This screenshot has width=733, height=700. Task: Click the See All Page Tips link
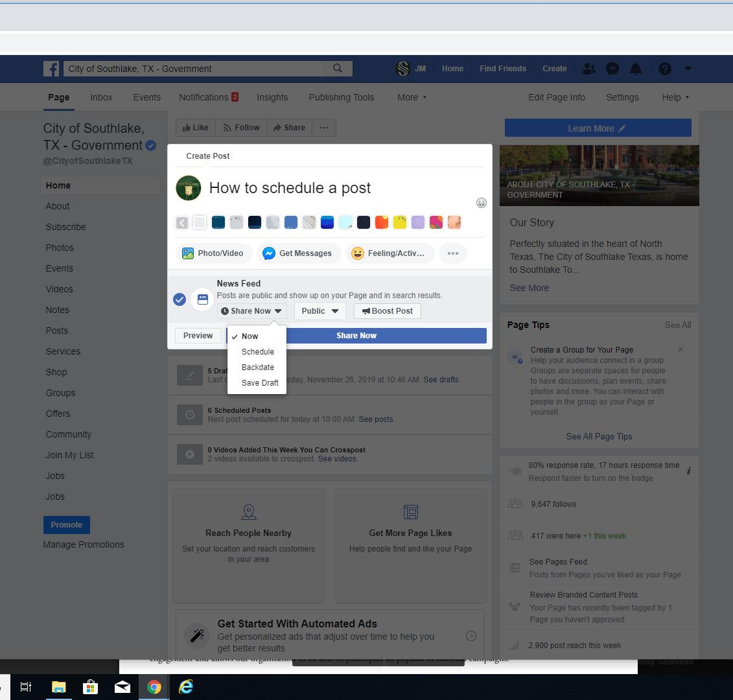[x=599, y=437]
